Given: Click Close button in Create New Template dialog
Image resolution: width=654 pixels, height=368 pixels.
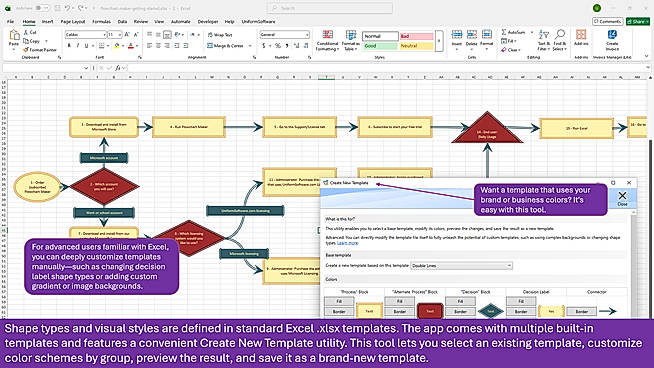Looking at the screenshot, I should click(x=622, y=198).
